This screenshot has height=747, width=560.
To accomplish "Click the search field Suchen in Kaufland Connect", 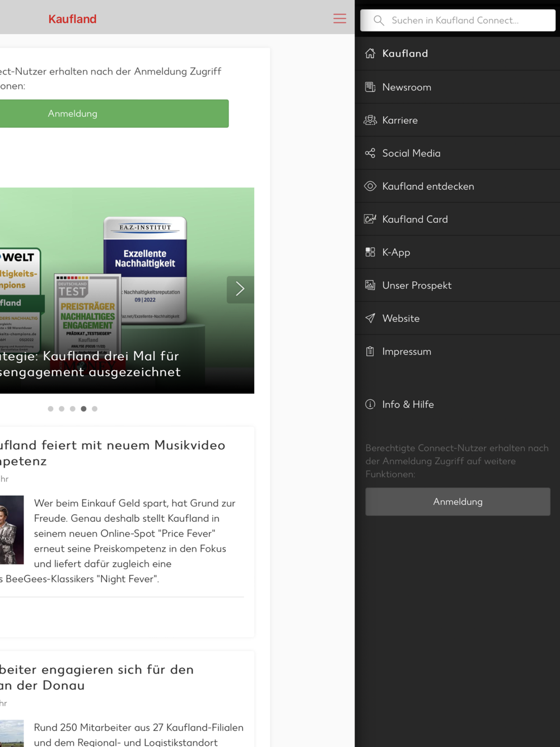I will coord(458,20).
